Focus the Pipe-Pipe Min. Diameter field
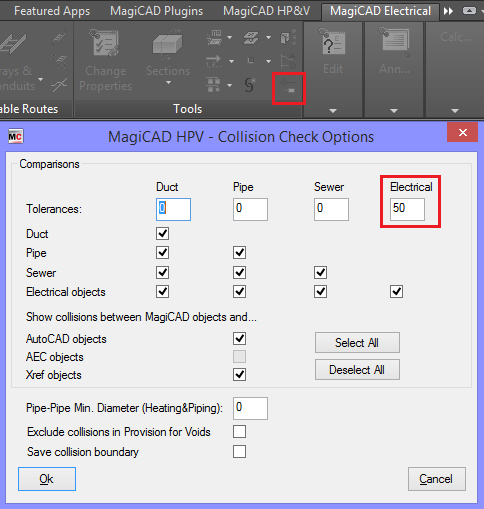Screen dimensions: 484x509 click(x=250, y=408)
